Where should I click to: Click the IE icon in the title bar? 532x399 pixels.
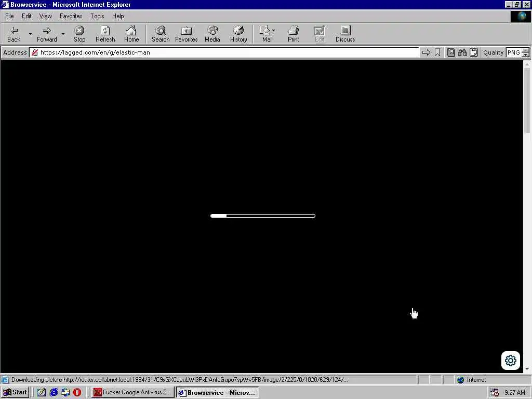(5, 4)
